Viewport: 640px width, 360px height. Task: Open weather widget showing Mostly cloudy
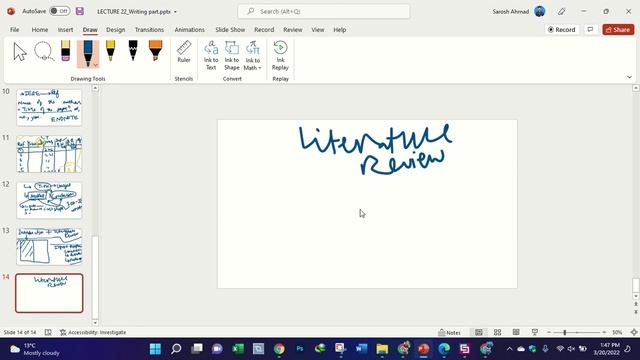(35, 349)
